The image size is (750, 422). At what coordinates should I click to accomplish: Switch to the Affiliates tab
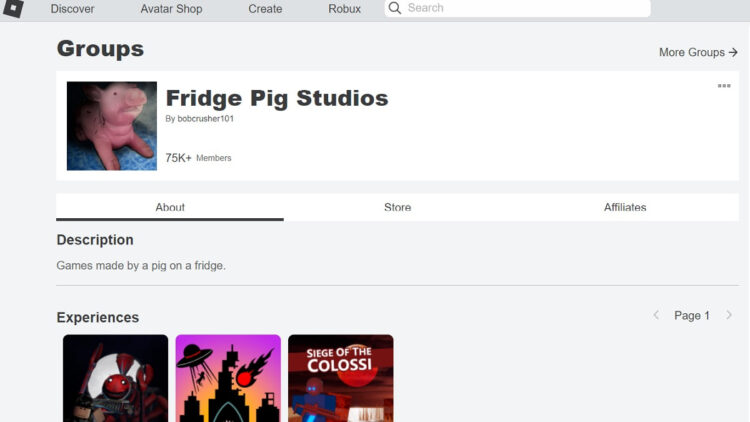(x=625, y=207)
